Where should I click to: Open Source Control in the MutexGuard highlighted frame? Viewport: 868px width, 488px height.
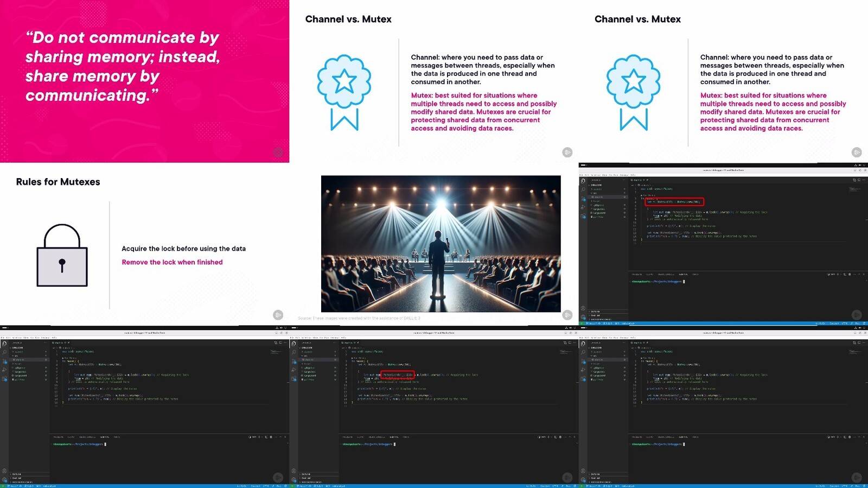tap(294, 361)
